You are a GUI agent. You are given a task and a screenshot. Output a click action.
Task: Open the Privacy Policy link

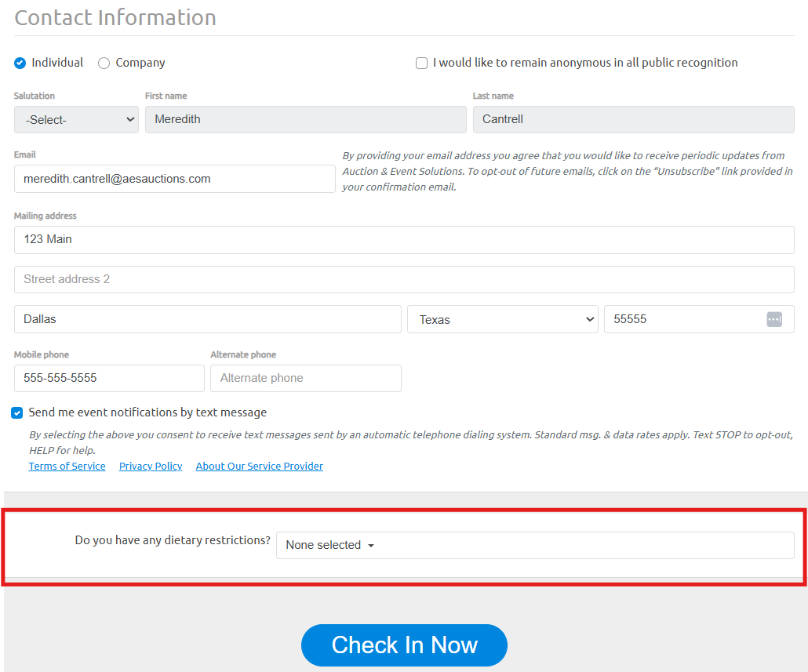click(x=151, y=466)
